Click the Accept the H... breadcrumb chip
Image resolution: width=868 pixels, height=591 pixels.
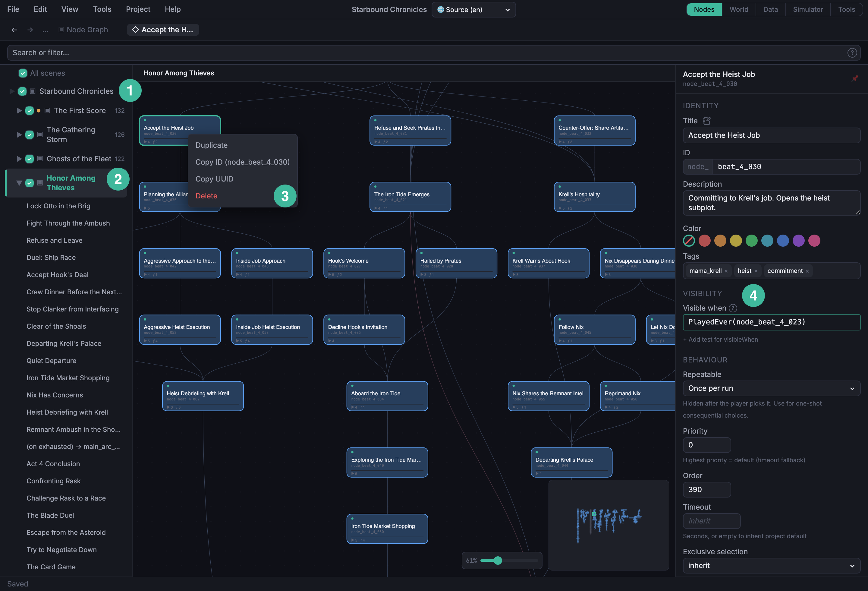pyautogui.click(x=163, y=30)
